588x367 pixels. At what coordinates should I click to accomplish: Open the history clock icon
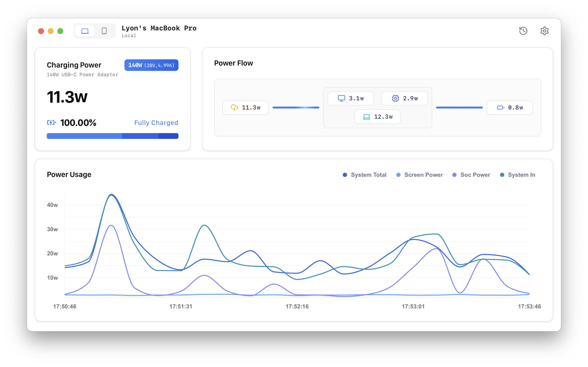(x=523, y=31)
